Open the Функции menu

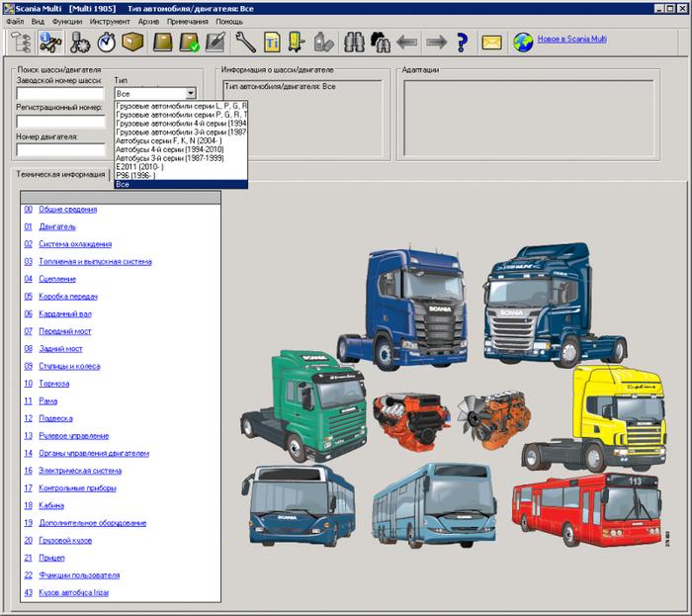(x=67, y=21)
